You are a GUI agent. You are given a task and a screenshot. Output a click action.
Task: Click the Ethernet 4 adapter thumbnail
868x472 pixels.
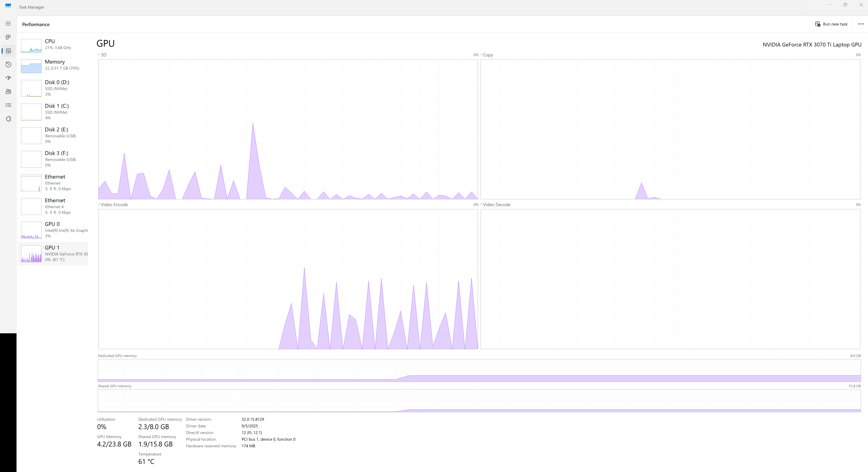31,206
